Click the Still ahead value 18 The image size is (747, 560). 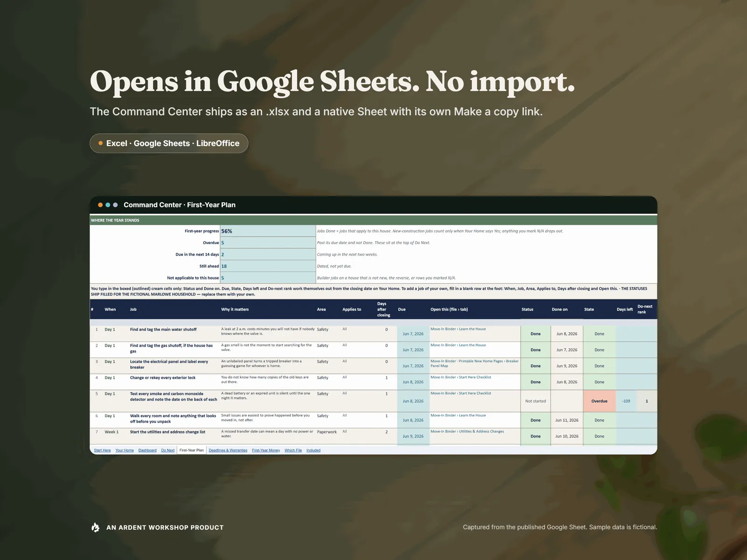click(268, 266)
